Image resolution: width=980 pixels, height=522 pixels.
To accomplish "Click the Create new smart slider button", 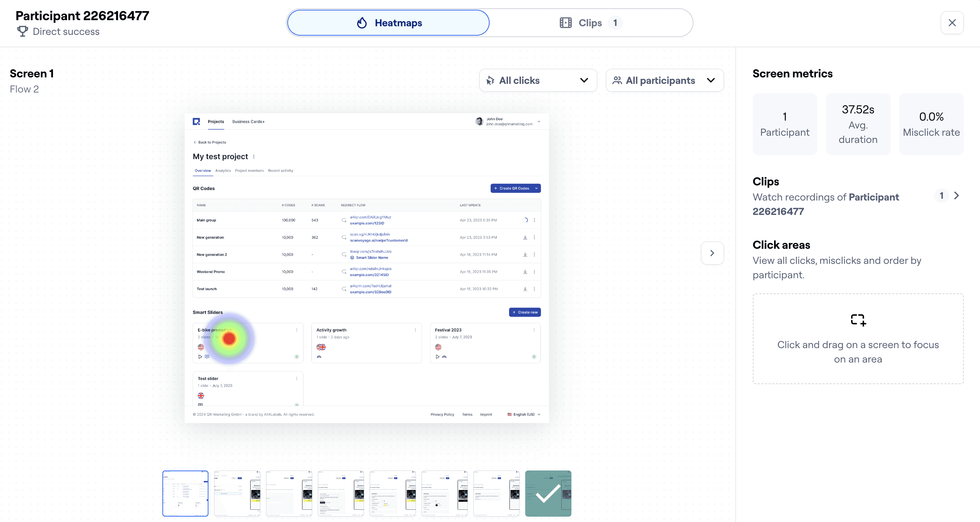I will coord(525,312).
